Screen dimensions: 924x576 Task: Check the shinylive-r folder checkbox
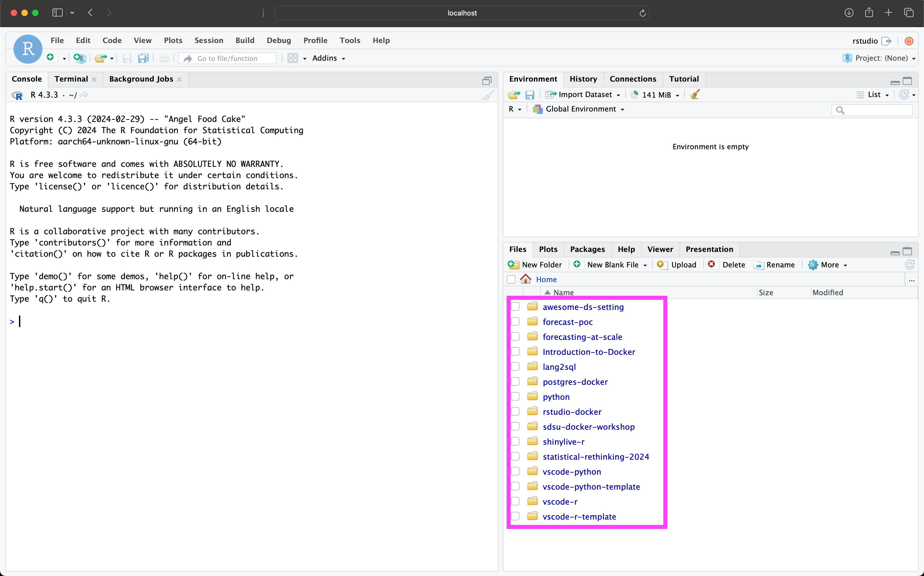[515, 441]
